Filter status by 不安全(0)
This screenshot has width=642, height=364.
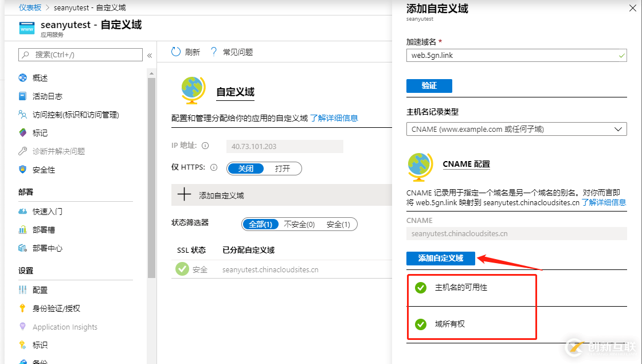point(299,225)
